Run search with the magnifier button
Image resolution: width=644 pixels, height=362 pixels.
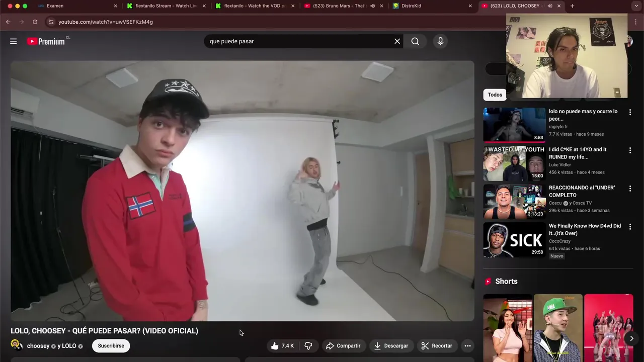click(415, 41)
